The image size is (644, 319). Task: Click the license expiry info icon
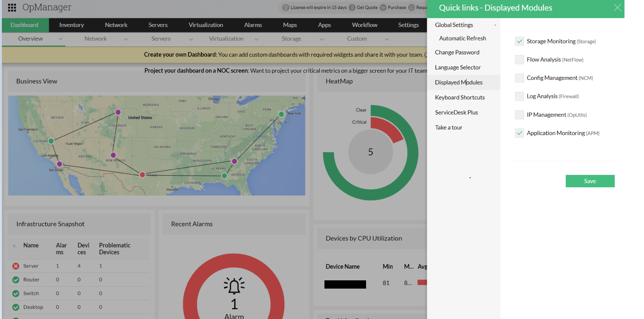[286, 8]
